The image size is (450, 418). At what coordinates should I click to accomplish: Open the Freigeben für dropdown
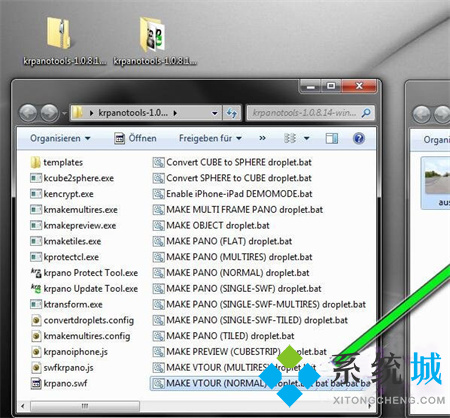tap(210, 138)
